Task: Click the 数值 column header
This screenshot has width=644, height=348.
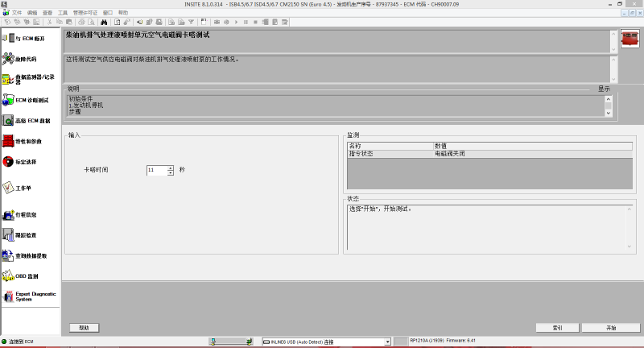Action: [533, 146]
